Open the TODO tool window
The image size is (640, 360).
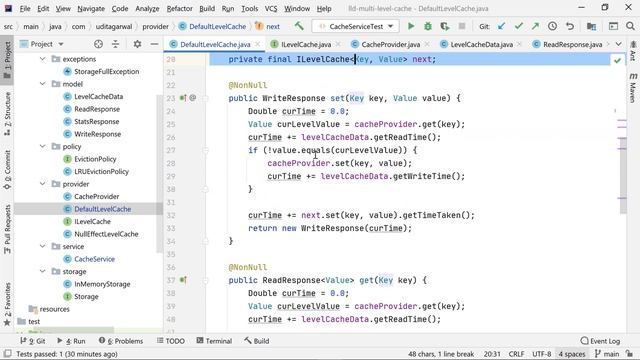coord(171,341)
